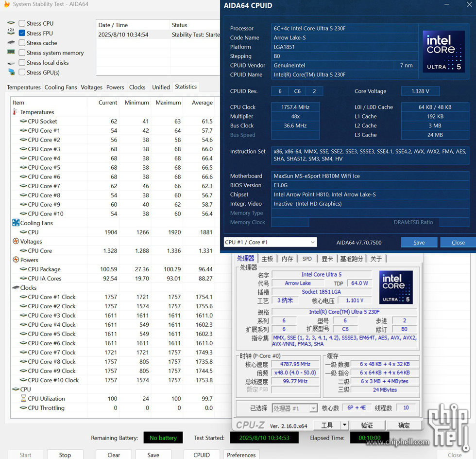Select the Unified tab

[x=161, y=87]
